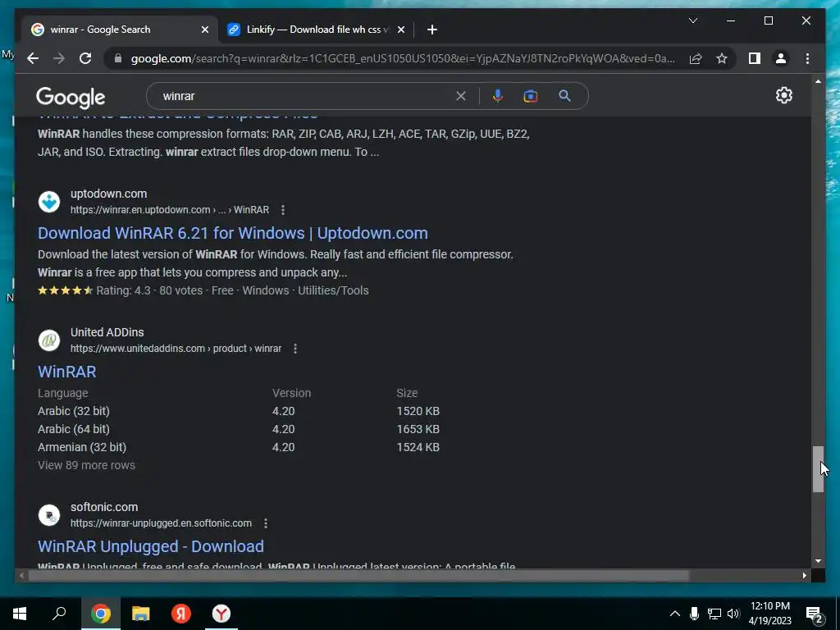Bookmark this page with the star
The image size is (840, 630).
click(x=722, y=58)
